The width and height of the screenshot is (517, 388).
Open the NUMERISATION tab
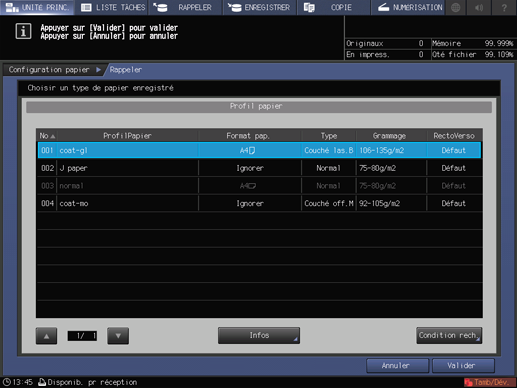(x=408, y=7)
